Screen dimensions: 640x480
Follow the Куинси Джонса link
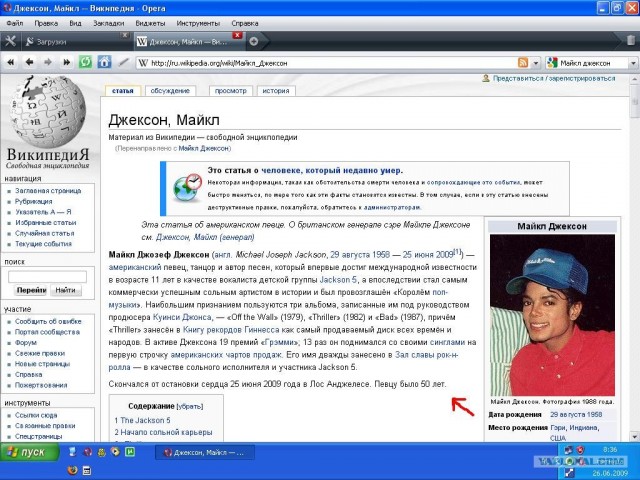coord(182,317)
